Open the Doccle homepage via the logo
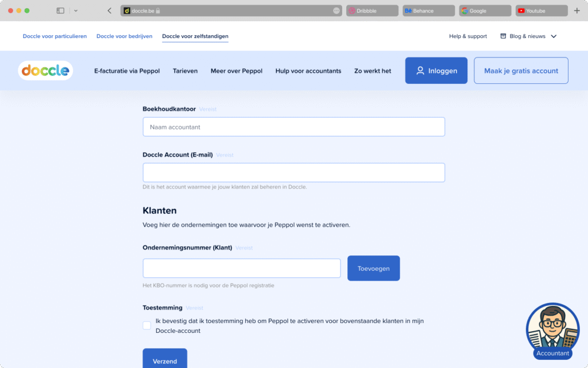The image size is (588, 368). tap(45, 70)
